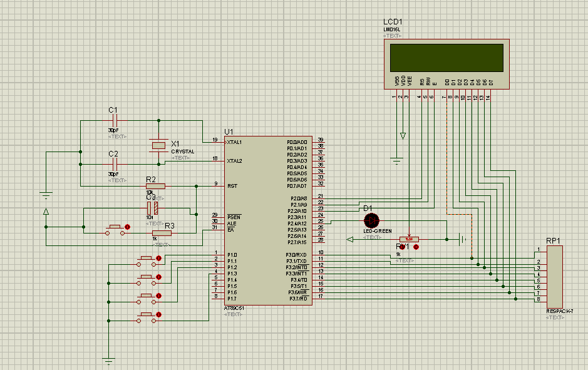
Task: Select the ground symbol below LCD pin 1
Action: coord(397,161)
